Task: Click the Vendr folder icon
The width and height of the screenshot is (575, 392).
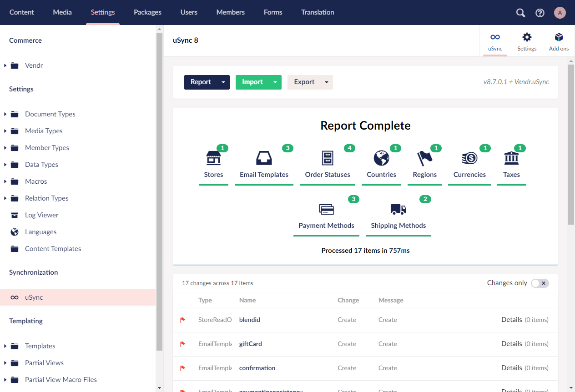Action: [15, 65]
